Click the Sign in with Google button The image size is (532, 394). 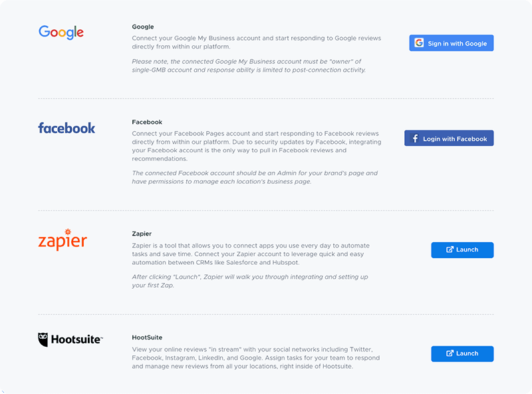coord(452,43)
